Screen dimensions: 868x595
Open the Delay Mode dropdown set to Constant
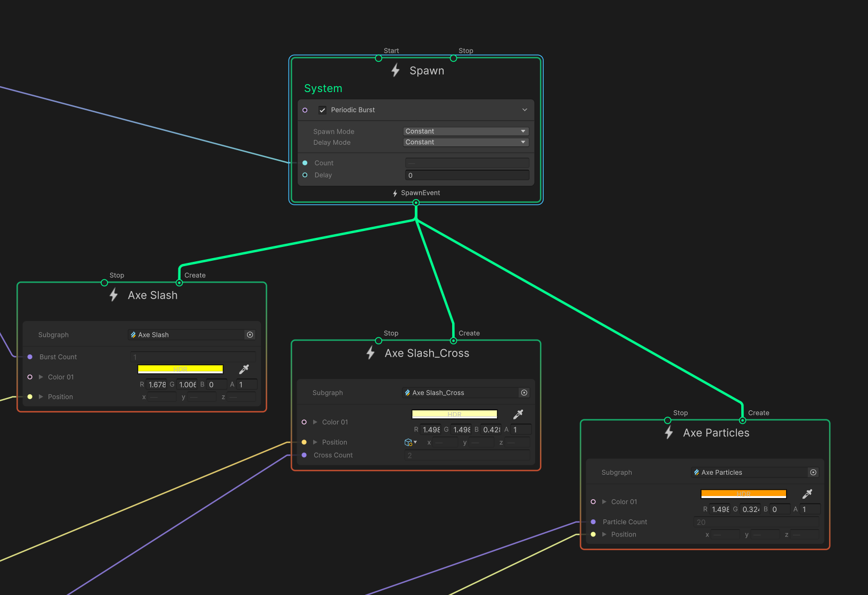465,142
